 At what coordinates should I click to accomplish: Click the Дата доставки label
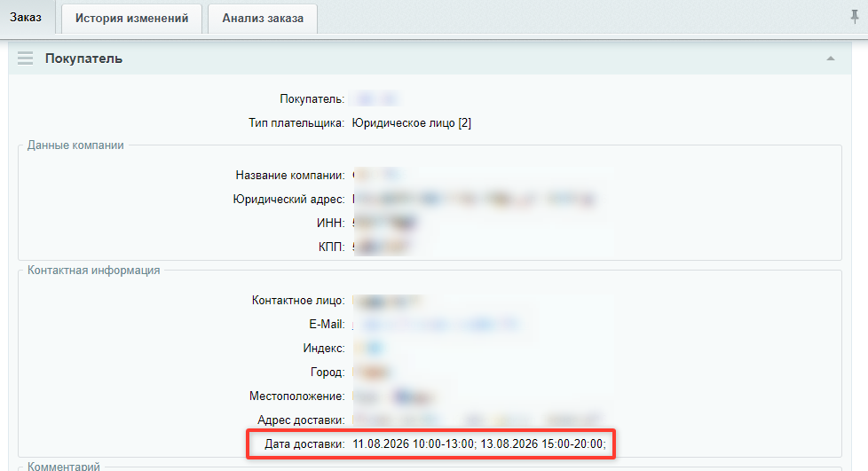[x=304, y=444]
